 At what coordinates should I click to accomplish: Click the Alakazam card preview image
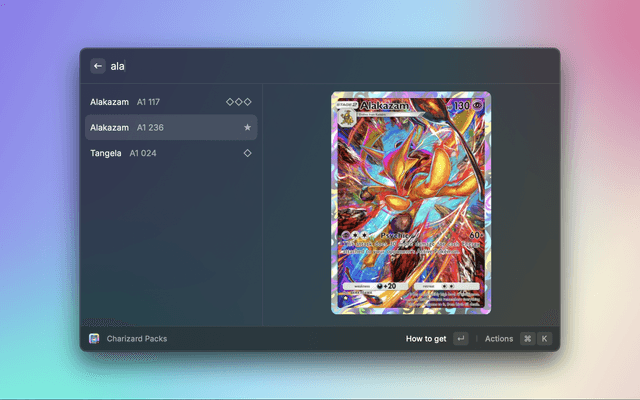(411, 203)
